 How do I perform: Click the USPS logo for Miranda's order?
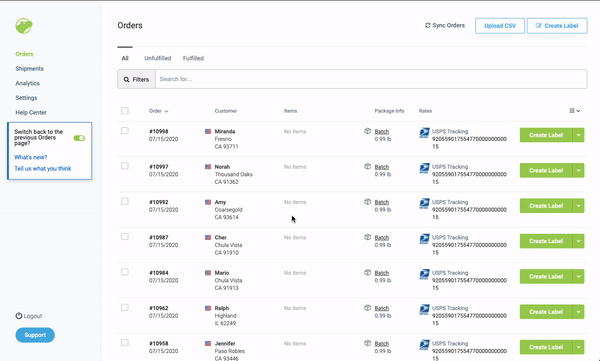[x=424, y=133]
